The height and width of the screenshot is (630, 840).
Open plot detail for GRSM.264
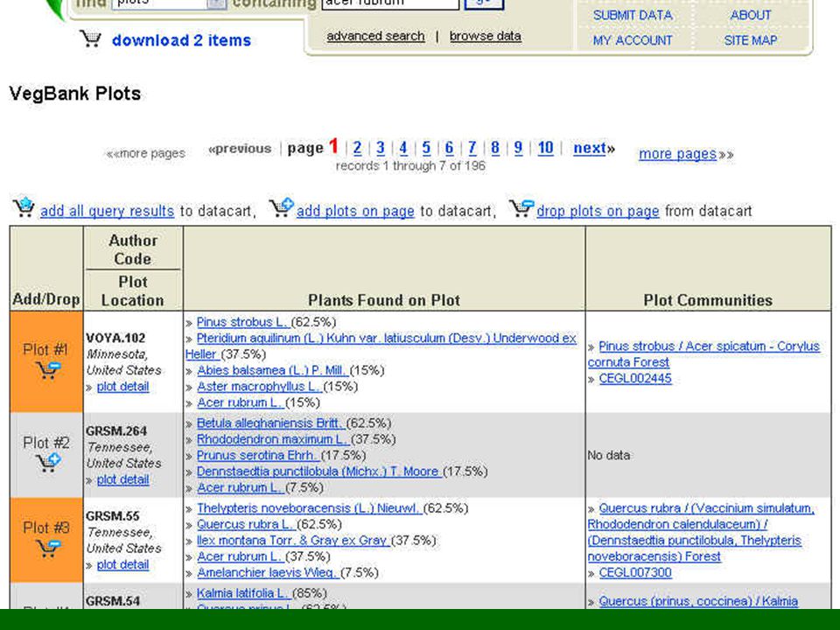[122, 479]
